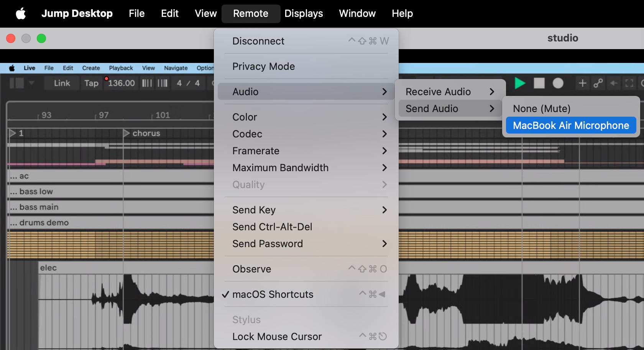Click the Tap tempo button
The image size is (644, 350).
pos(91,83)
